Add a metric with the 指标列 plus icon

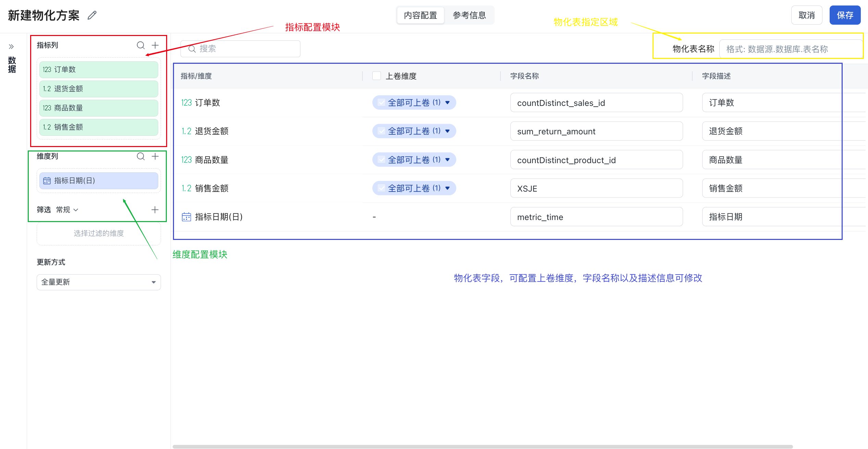click(x=155, y=45)
